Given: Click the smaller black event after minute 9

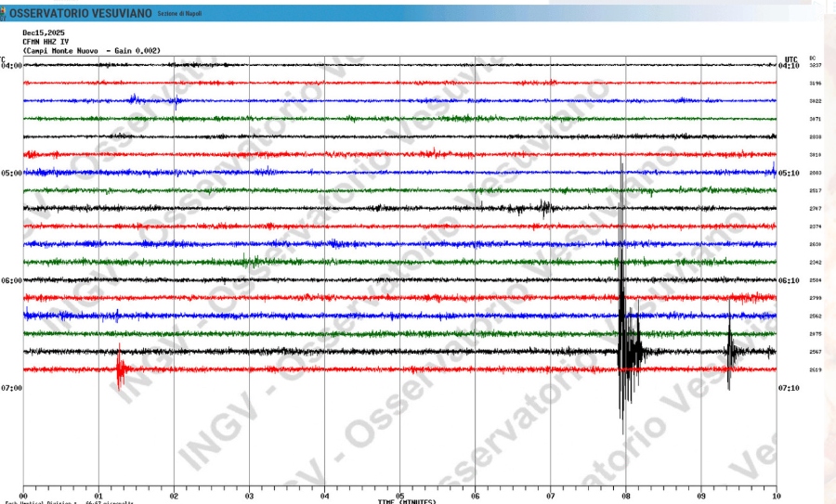Looking at the screenshot, I should click(731, 351).
